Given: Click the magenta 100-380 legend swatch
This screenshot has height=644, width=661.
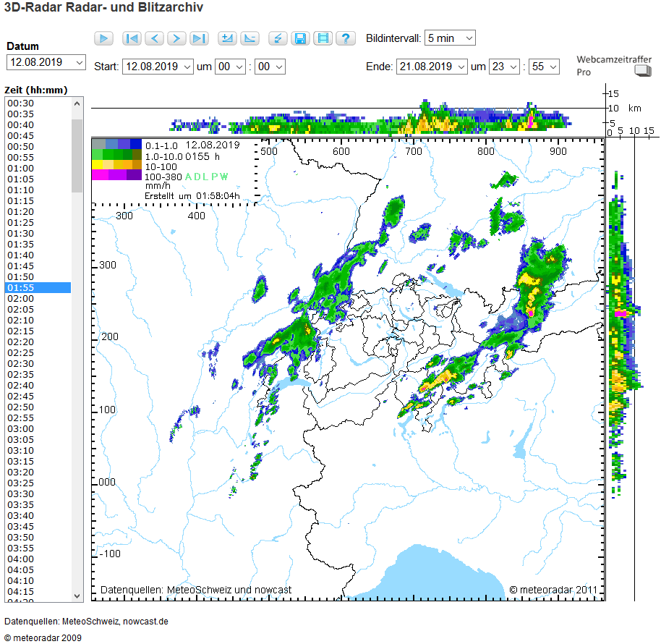Looking at the screenshot, I should coord(99,174).
